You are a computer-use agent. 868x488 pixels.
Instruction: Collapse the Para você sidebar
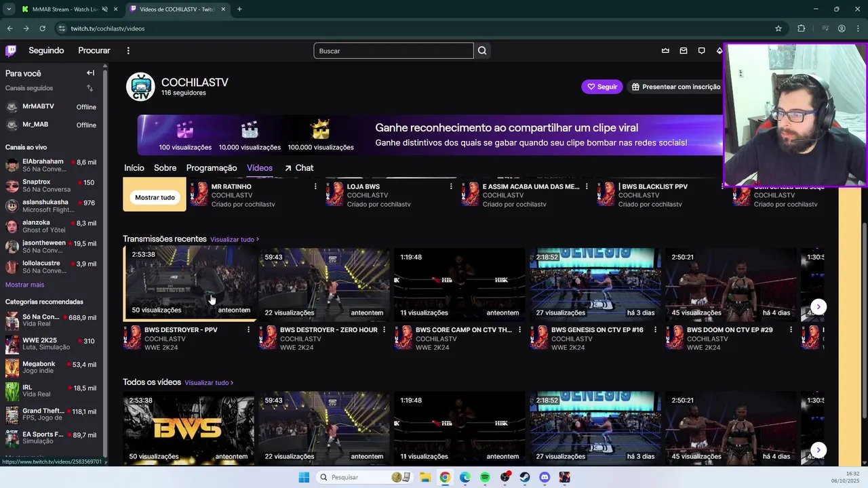[90, 73]
